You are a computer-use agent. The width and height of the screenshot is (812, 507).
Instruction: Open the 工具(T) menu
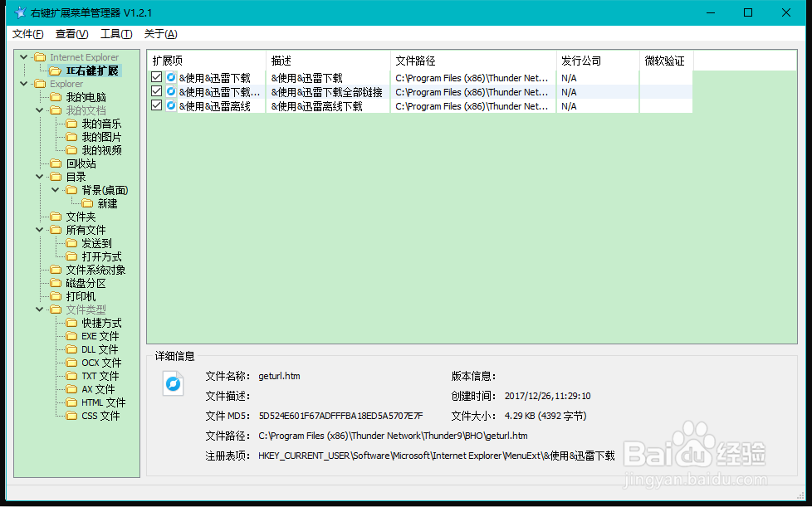tap(116, 34)
